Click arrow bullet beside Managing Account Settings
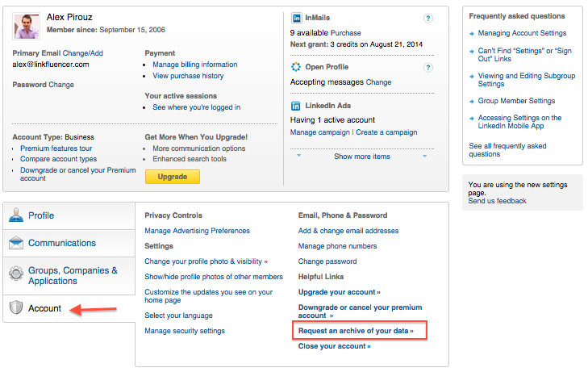The height and width of the screenshot is (372, 588). pyautogui.click(x=472, y=34)
